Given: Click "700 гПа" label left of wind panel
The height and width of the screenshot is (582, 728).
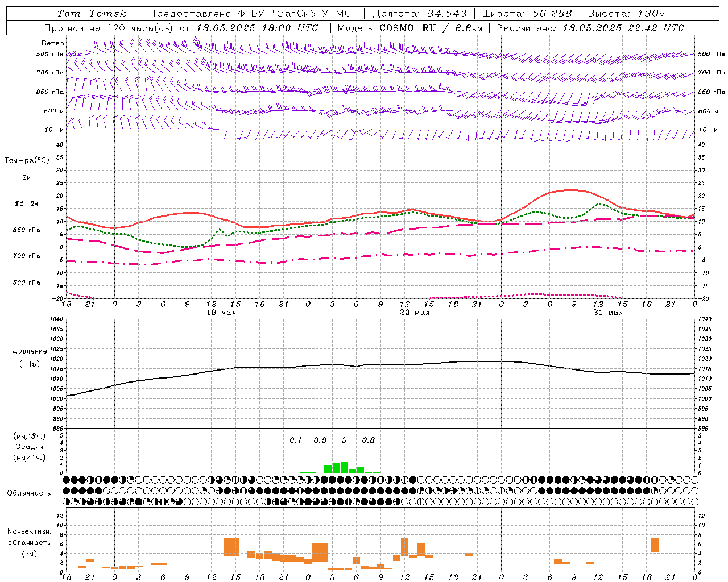Looking at the screenshot, I should pyautogui.click(x=50, y=73).
